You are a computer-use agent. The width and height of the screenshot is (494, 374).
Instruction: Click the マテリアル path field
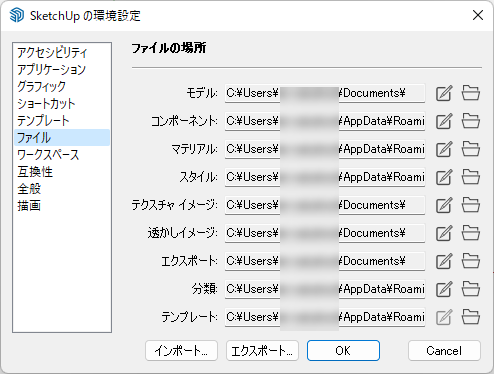(325, 149)
